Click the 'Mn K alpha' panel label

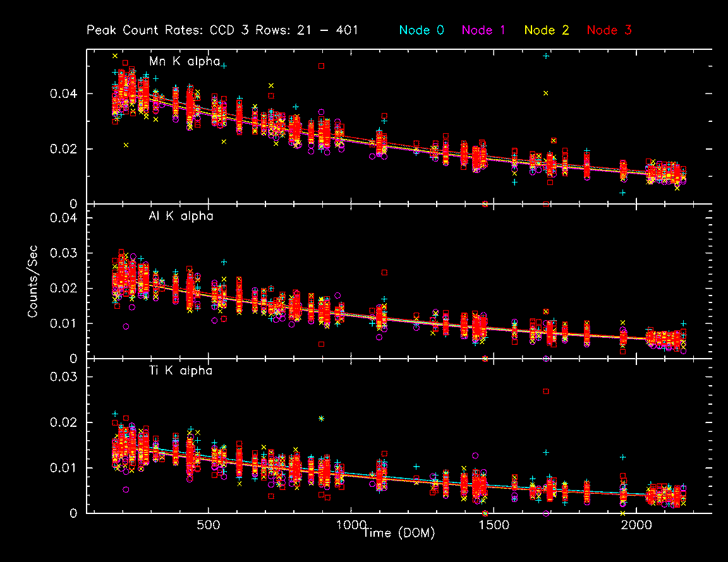click(185, 61)
